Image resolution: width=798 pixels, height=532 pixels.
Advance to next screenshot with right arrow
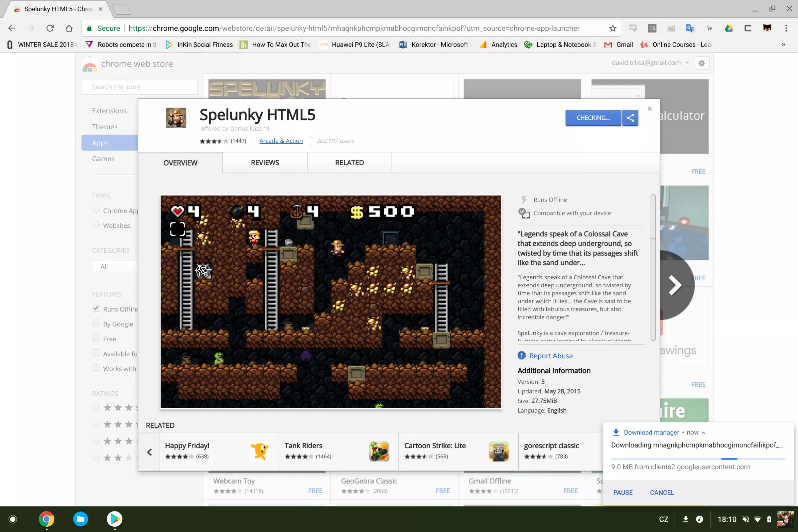coord(675,285)
